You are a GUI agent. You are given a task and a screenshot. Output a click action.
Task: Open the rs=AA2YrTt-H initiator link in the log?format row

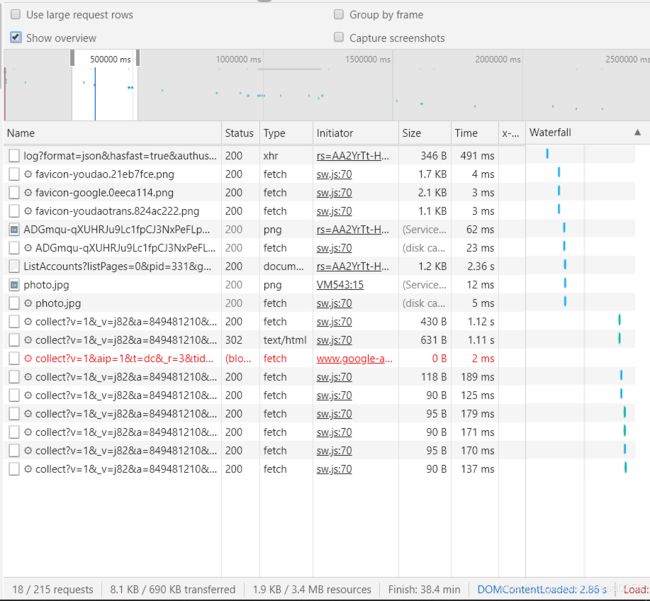(x=353, y=156)
